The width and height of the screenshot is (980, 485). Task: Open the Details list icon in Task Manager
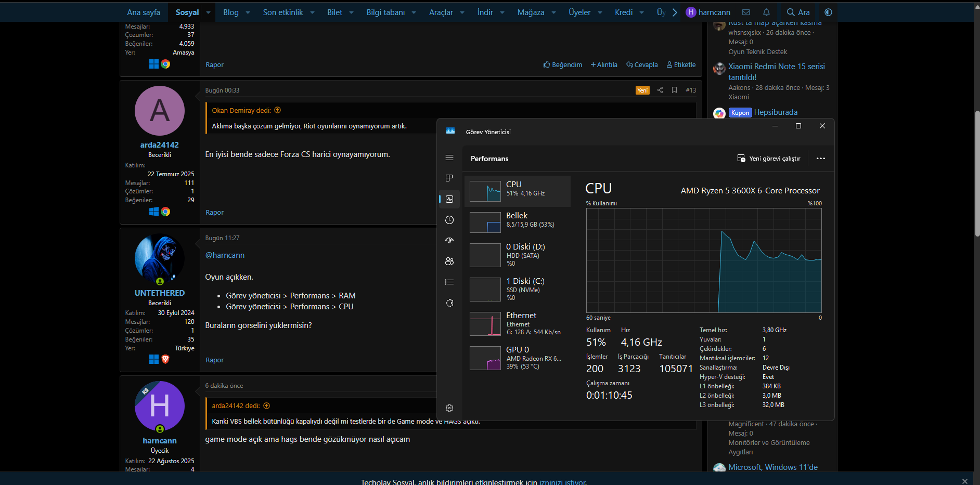coord(449,282)
